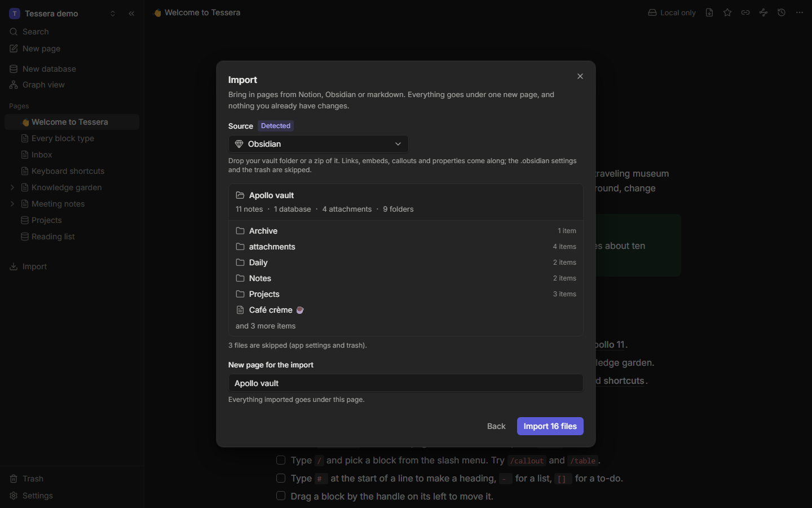Open the Reading list page
The width and height of the screenshot is (812, 508).
click(x=72, y=237)
